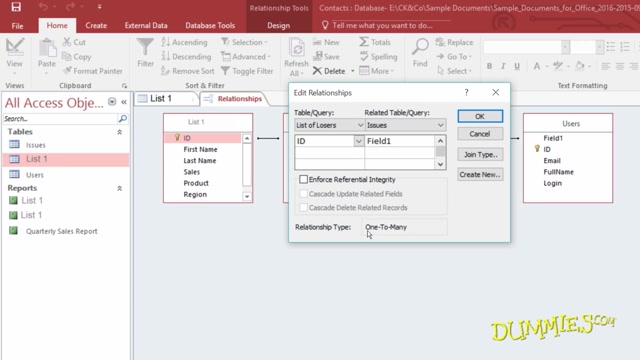Click New record in Records group
The image size is (640, 360).
[x=326, y=42]
